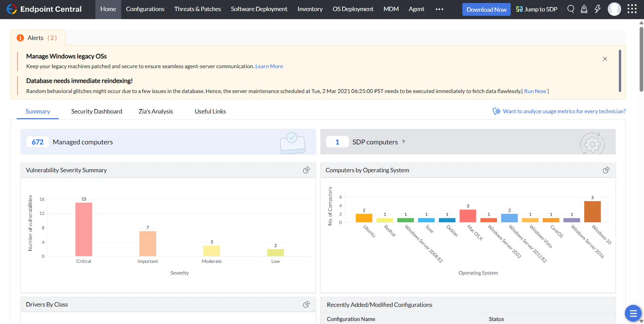Click the Important severity bar
The image size is (644, 324).
point(148,244)
